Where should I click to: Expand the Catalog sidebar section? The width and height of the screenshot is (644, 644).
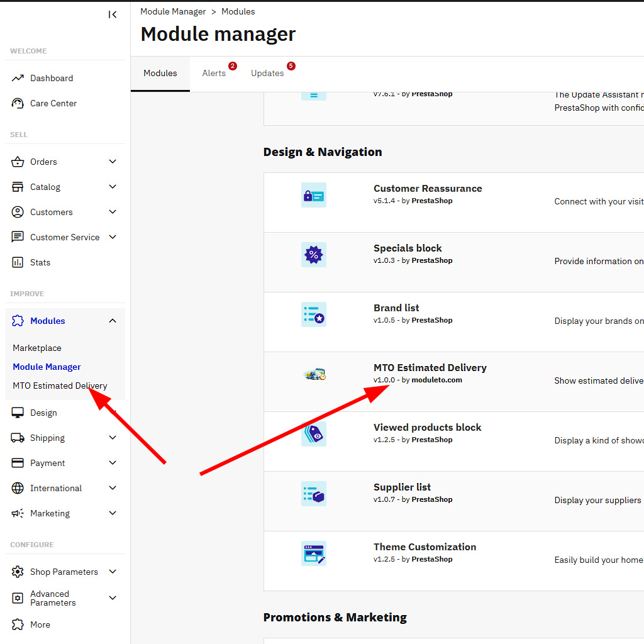[113, 187]
